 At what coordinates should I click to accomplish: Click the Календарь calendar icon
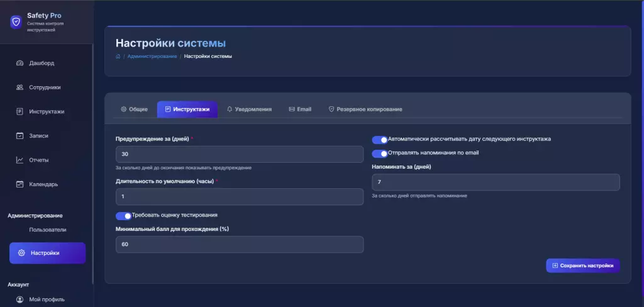[x=19, y=184]
